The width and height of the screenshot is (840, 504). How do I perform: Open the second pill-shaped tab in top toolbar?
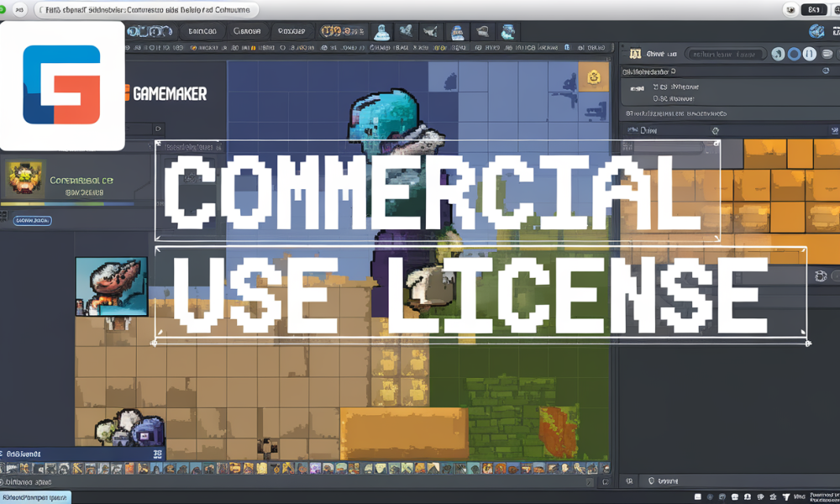pos(247,31)
